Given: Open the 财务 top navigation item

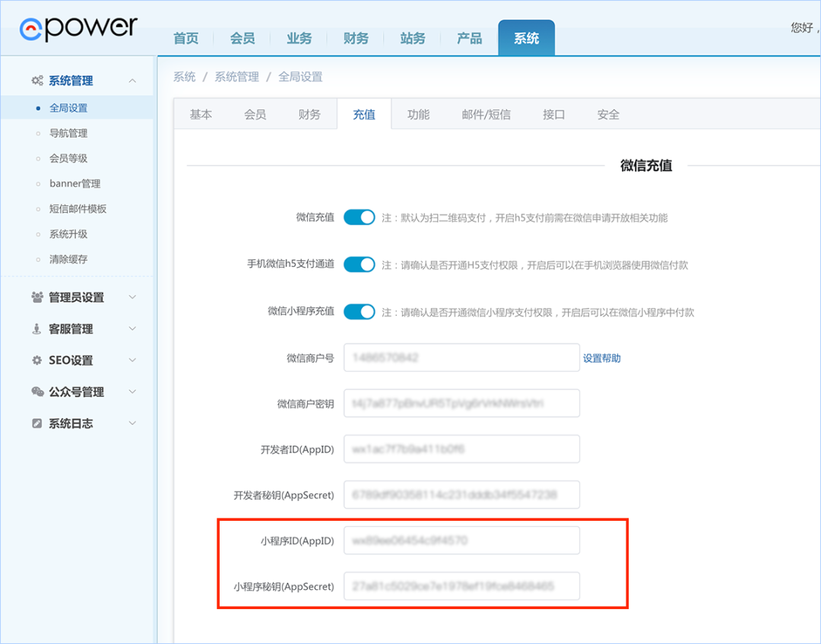Looking at the screenshot, I should [x=356, y=38].
